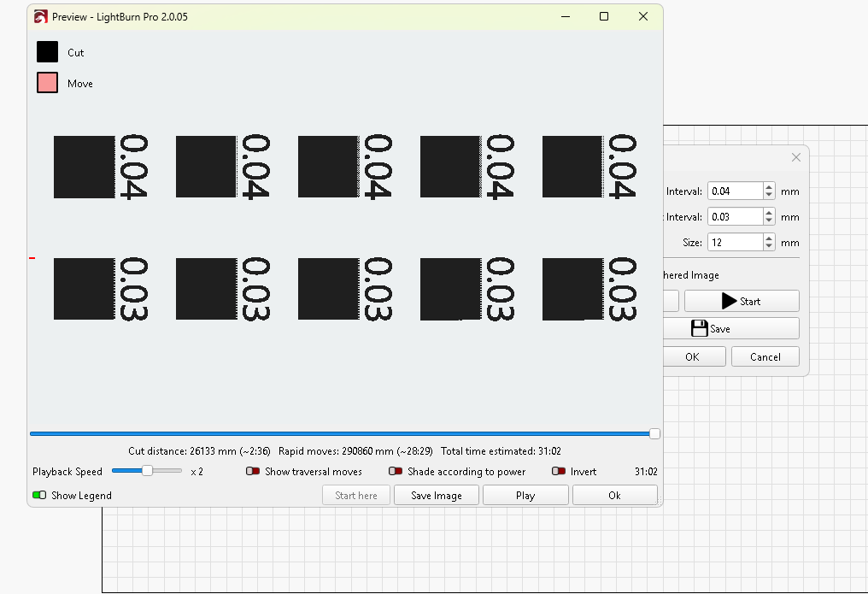The height and width of the screenshot is (594, 868).
Task: Click the preview progress scrubber bar
Action: (x=342, y=433)
